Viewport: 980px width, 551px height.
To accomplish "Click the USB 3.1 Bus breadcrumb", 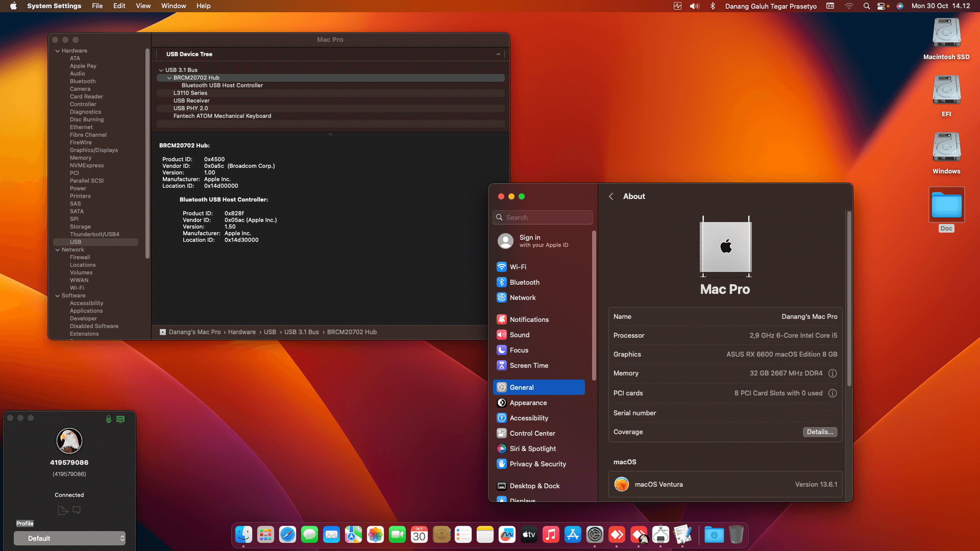I will (x=302, y=332).
